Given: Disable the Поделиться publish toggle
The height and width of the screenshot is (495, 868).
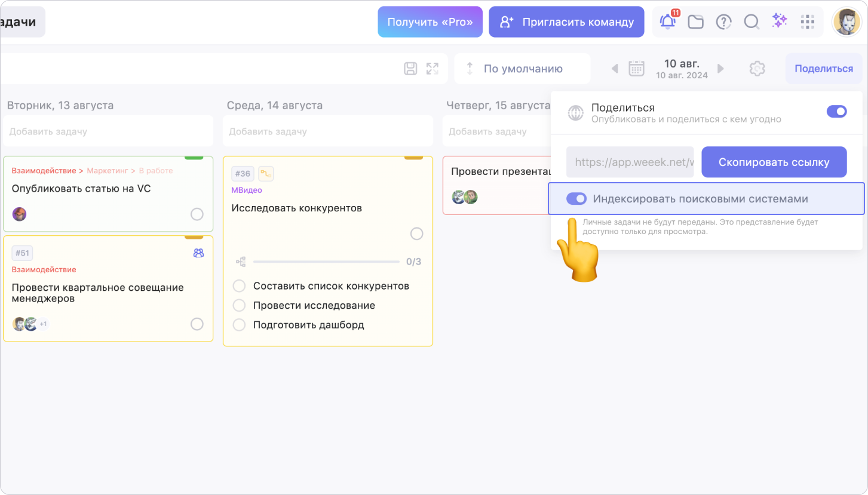Looking at the screenshot, I should [836, 112].
